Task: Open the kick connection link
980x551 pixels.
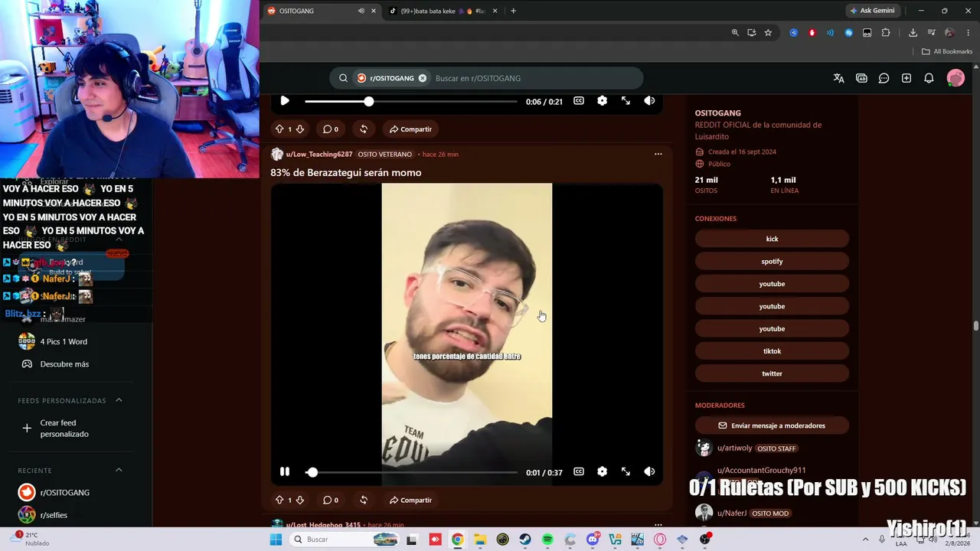Action: coord(772,239)
